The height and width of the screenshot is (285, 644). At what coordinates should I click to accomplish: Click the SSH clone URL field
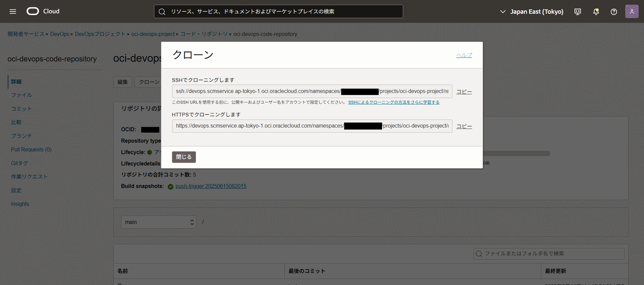pos(312,91)
